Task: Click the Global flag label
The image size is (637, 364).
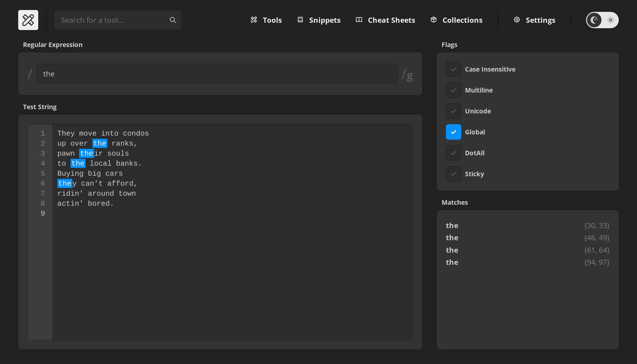Action: coord(475,132)
